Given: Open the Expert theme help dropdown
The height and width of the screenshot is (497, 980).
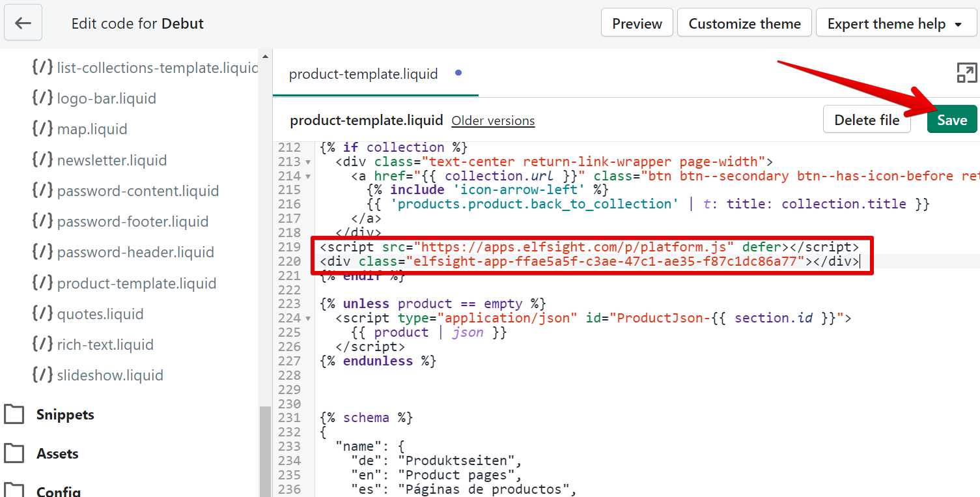Looking at the screenshot, I should tap(896, 23).
